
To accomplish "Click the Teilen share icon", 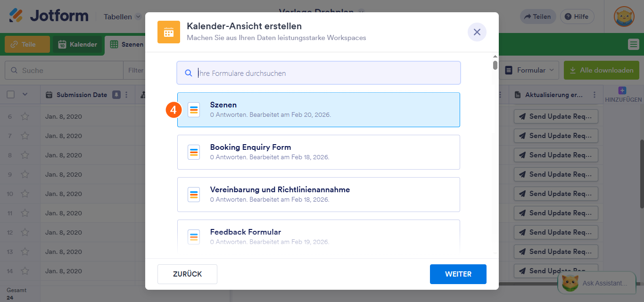I will pos(528,16).
